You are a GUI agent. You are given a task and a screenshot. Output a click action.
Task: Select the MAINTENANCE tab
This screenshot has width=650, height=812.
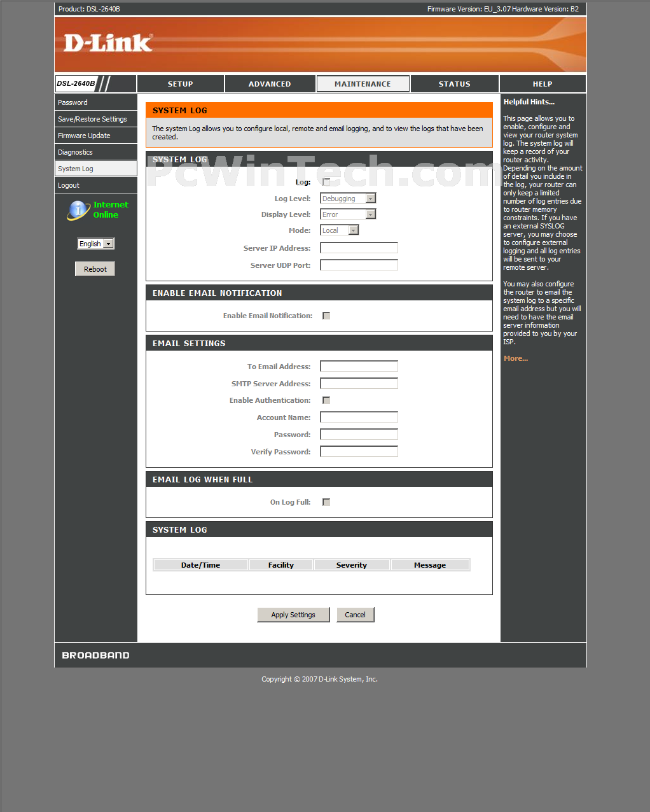363,84
